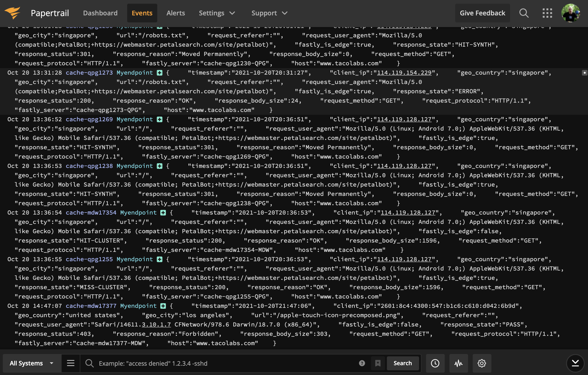Click the Alerts tab

(x=176, y=12)
